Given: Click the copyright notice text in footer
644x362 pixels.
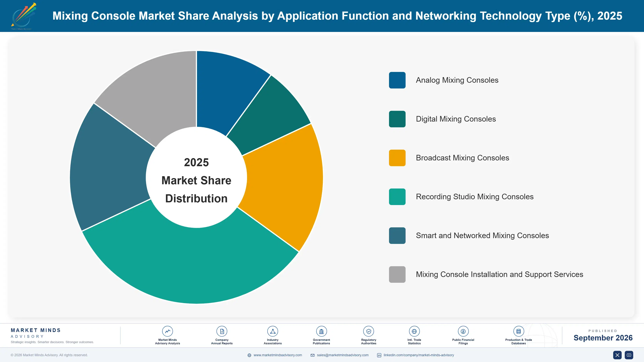Looking at the screenshot, I should click(x=49, y=355).
